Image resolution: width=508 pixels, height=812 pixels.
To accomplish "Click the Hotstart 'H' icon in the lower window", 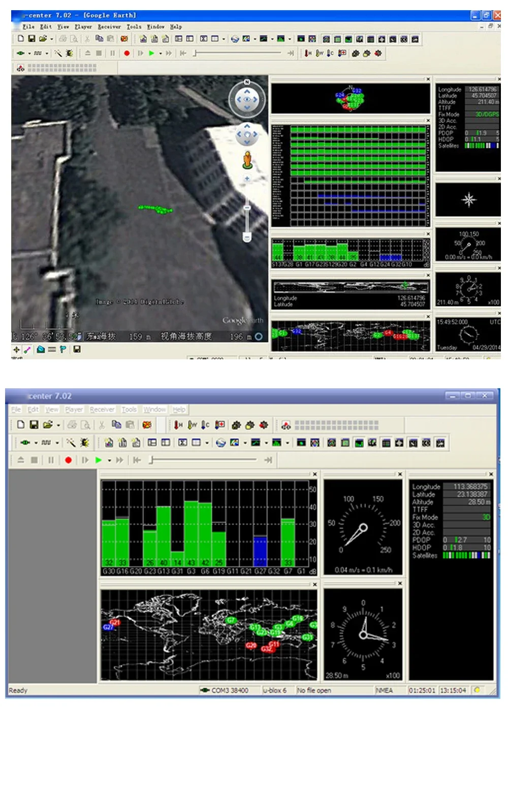I will coord(178,425).
